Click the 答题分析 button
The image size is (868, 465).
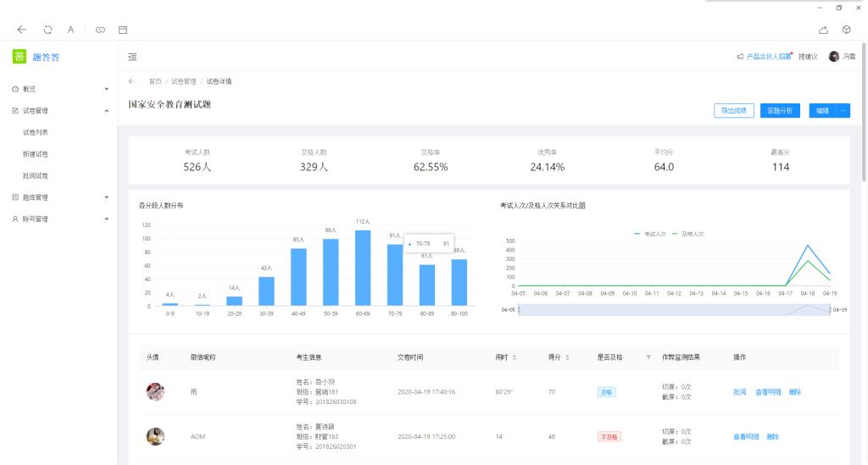[780, 111]
